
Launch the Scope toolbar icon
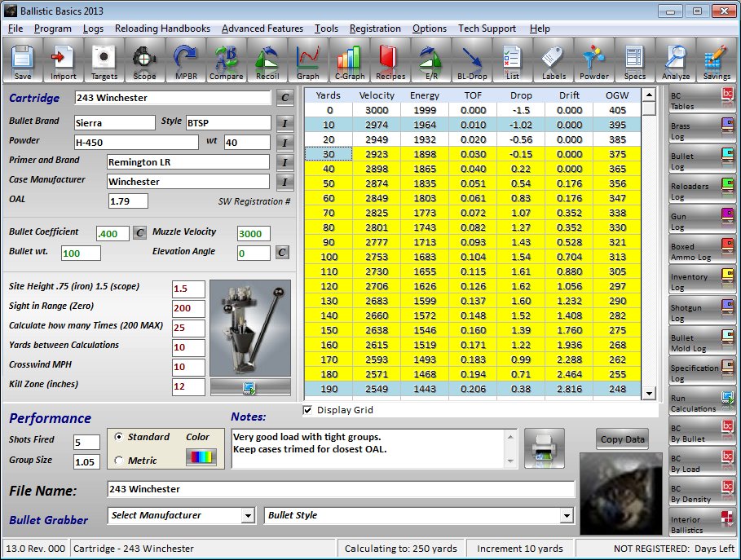pyautogui.click(x=144, y=62)
